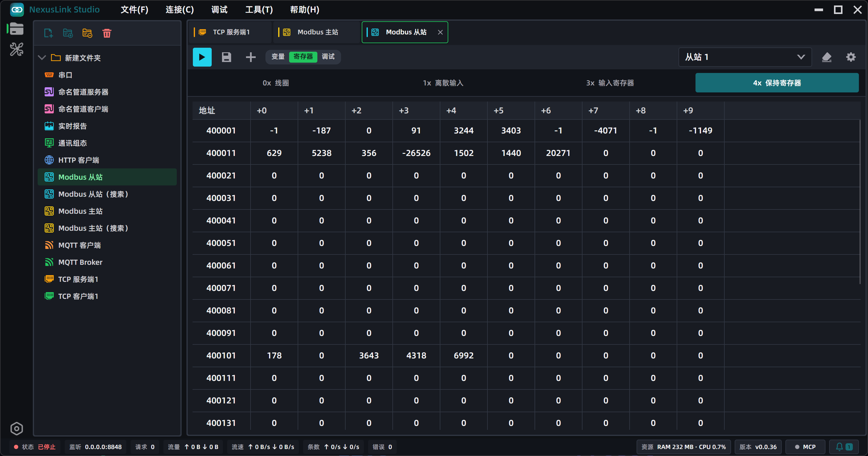This screenshot has height=456, width=868.
Task: Select MQTT Broker item
Action: coord(107,262)
